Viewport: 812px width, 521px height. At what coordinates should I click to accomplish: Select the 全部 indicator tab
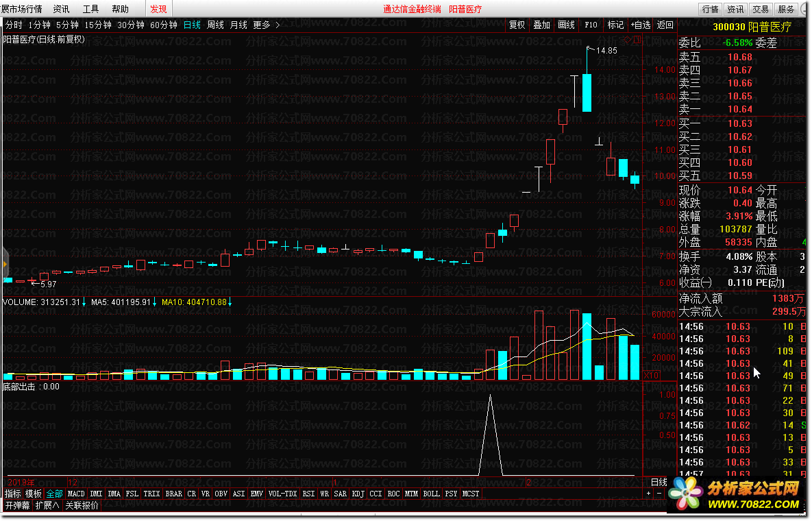point(54,494)
